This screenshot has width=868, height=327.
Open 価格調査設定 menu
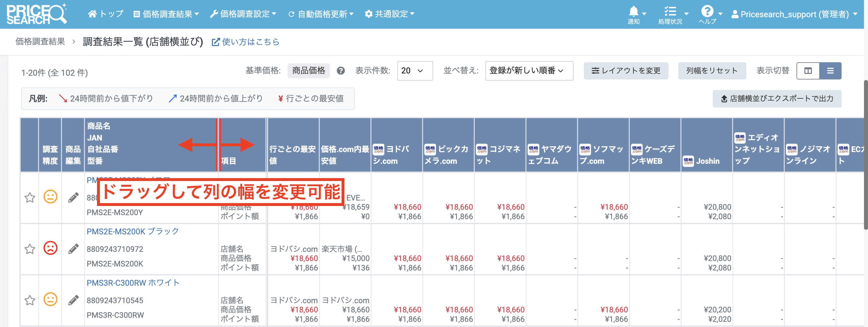(243, 14)
